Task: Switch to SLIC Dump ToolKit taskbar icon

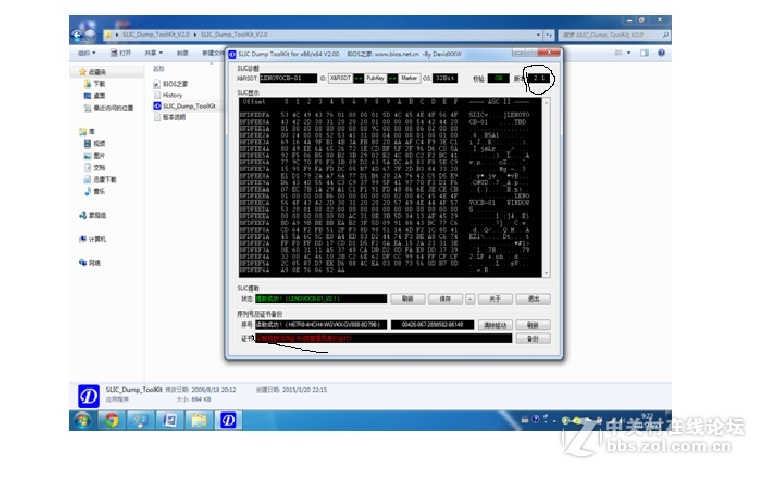Action: point(228,420)
